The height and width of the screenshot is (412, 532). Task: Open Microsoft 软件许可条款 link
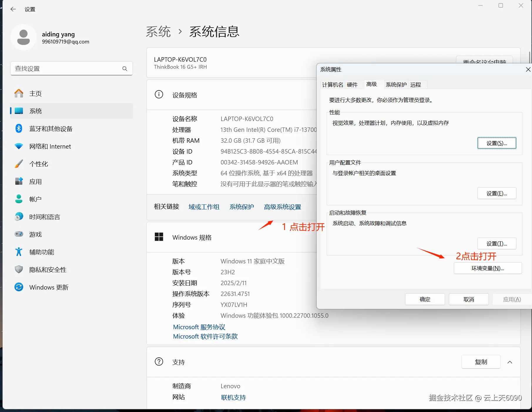205,336
